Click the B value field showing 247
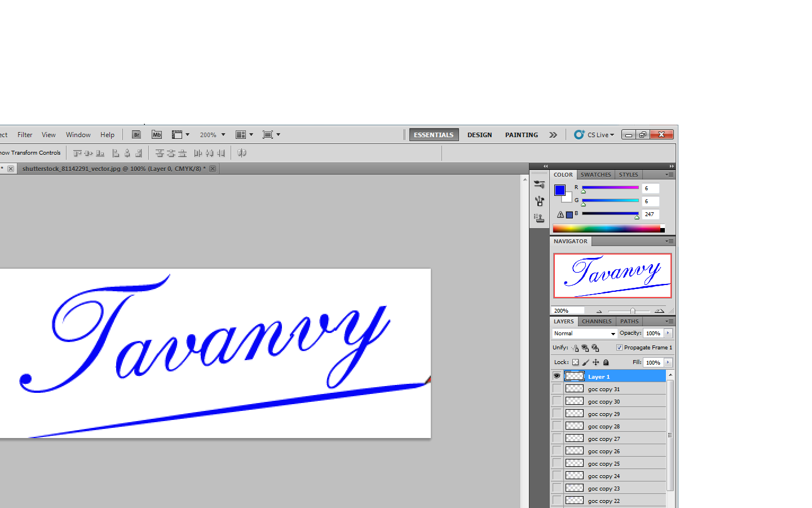Viewport: 812px width, 508px height. 650,214
